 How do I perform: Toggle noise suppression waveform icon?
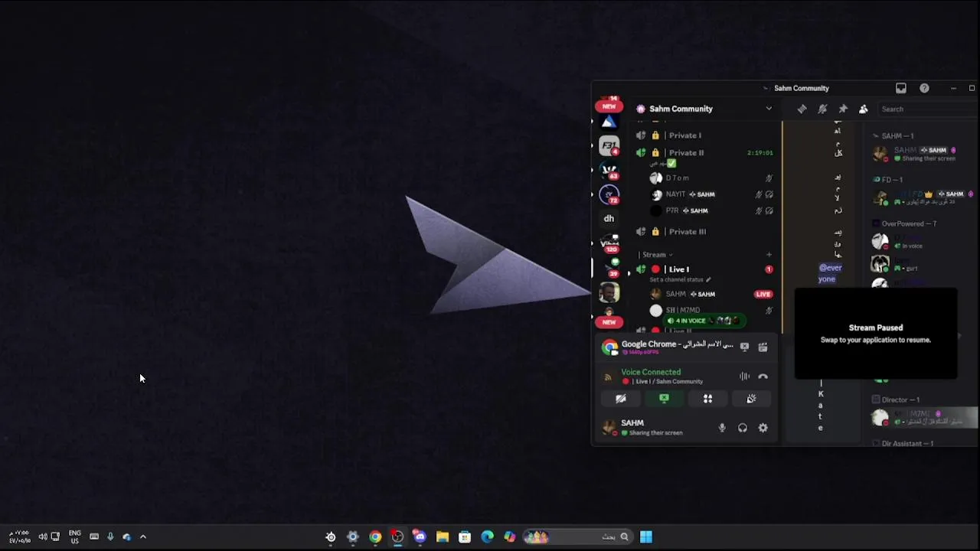744,377
